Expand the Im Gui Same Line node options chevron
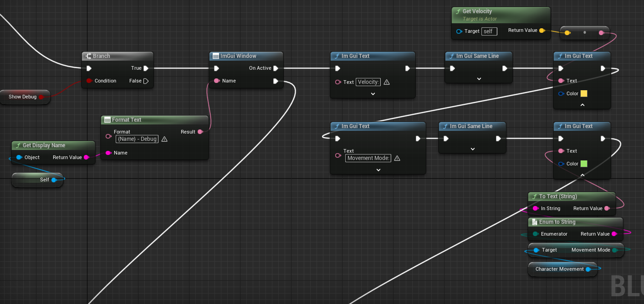 click(478, 78)
